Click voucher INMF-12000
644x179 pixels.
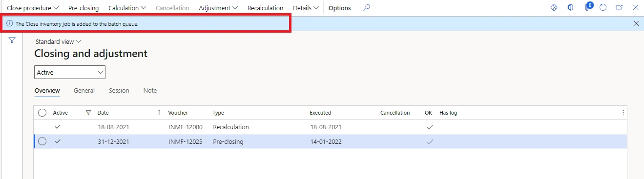tap(186, 127)
